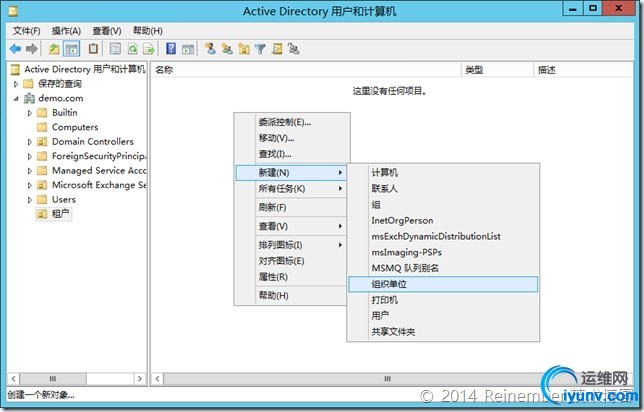
Task: Create a new organizational unit via toolbar folder icon
Action: pyautogui.click(x=244, y=49)
